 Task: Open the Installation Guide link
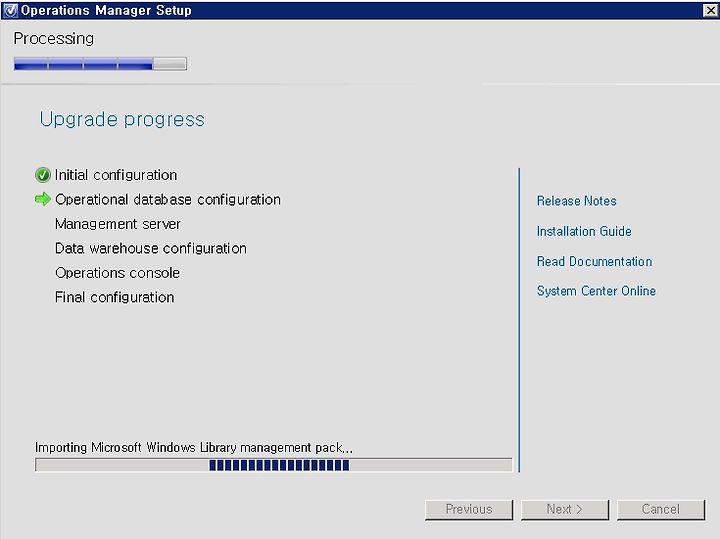[584, 231]
